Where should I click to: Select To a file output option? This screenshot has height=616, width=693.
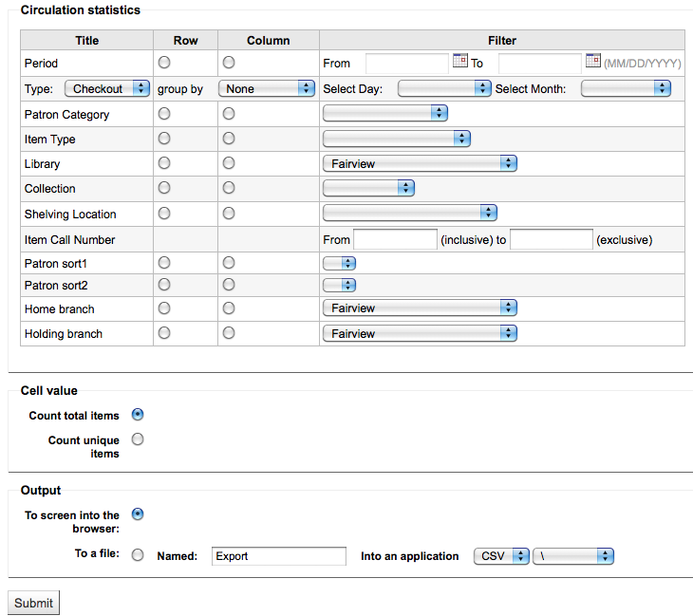138,554
